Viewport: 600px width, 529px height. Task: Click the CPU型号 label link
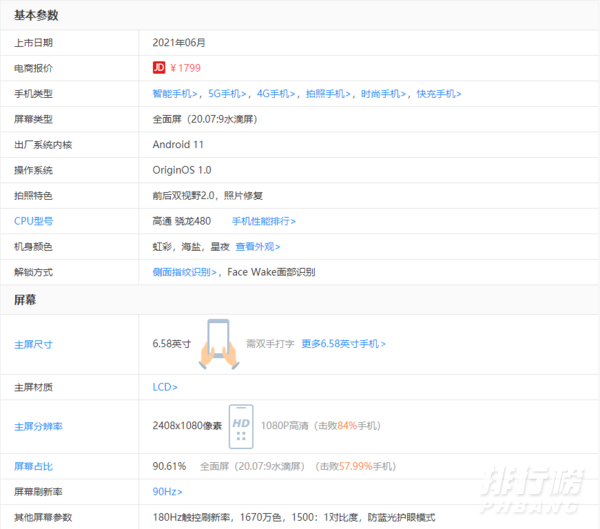pos(34,221)
